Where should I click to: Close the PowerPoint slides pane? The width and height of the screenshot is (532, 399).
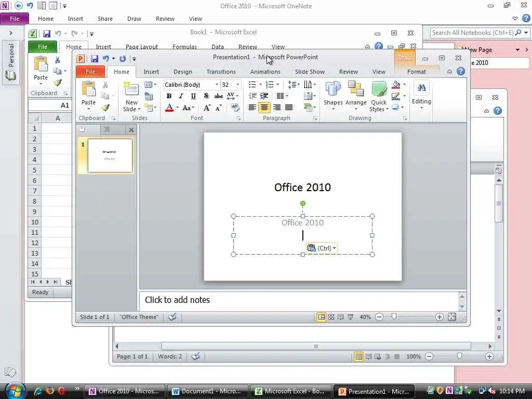[131, 129]
